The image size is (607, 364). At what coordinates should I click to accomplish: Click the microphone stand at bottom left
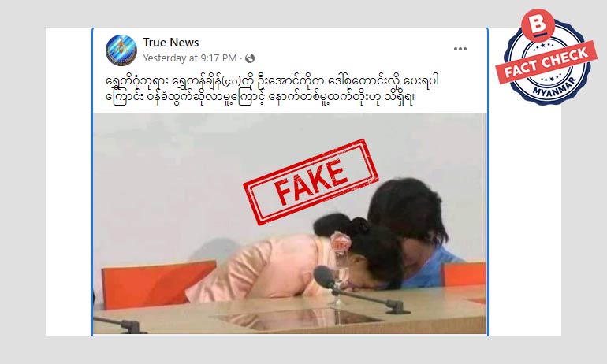coord(120,325)
